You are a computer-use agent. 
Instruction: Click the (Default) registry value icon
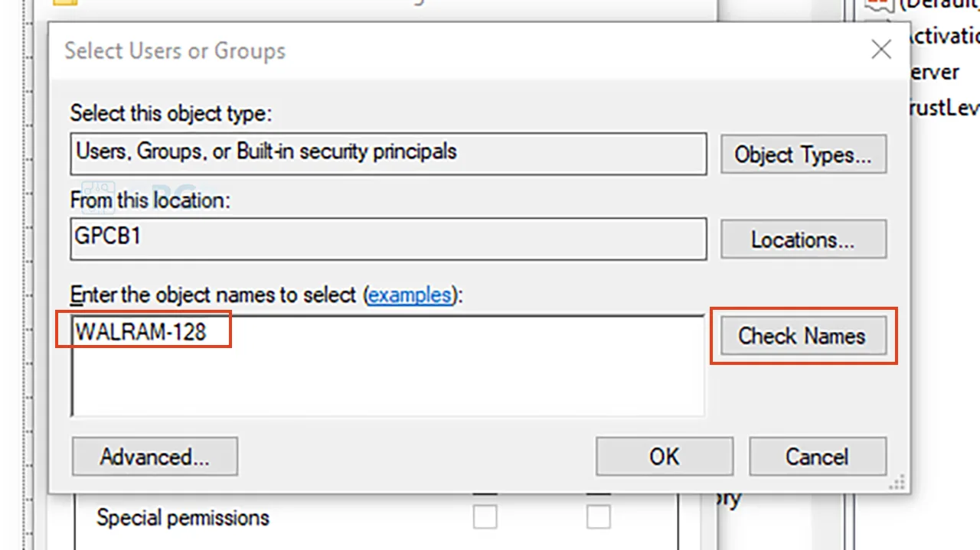(880, 5)
